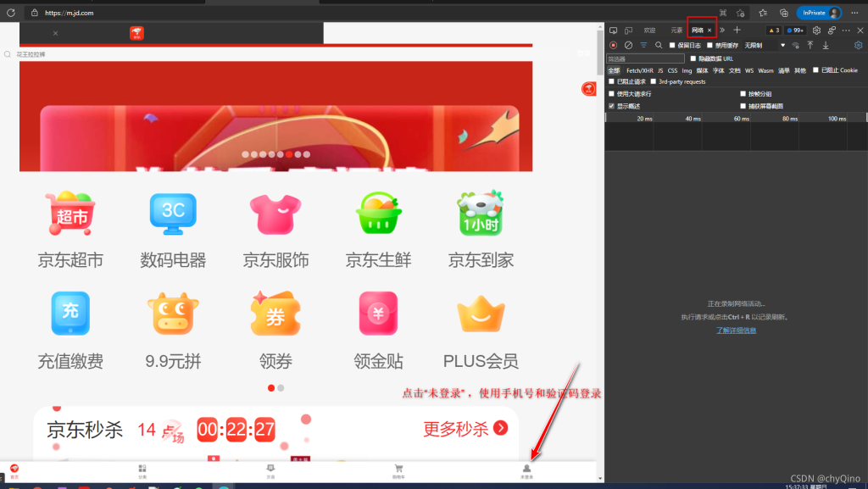Image resolution: width=868 pixels, height=489 pixels.
Task: Click the browser refresh icon
Action: [10, 13]
